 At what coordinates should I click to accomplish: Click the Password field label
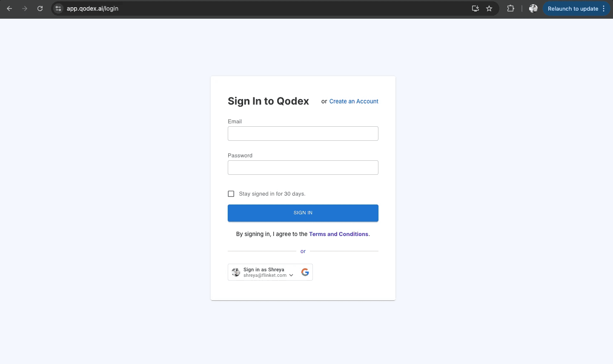tap(240, 156)
